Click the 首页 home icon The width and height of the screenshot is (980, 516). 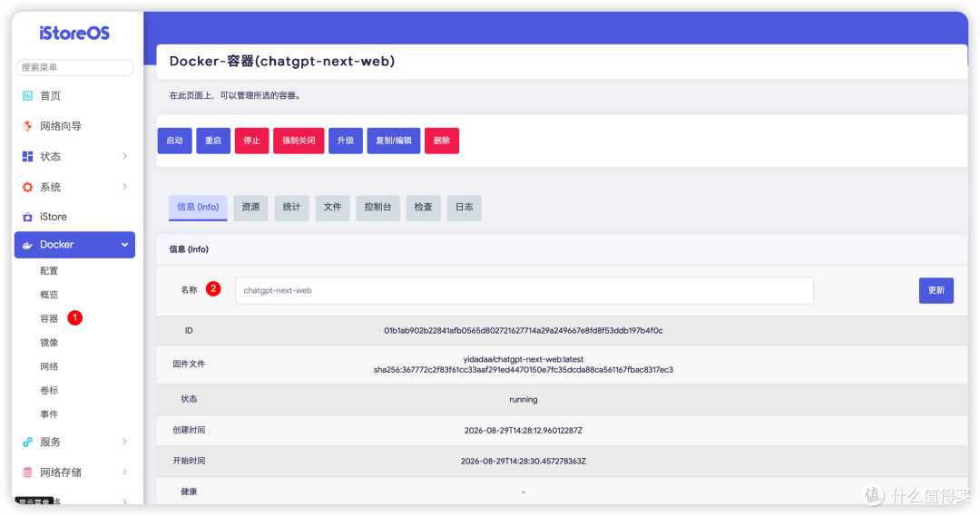pos(27,95)
